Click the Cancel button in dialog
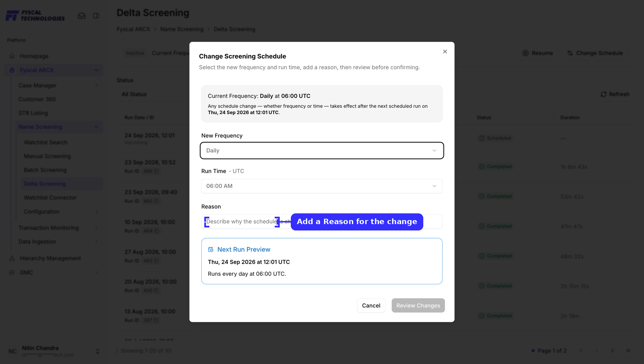This screenshot has width=644, height=364. click(x=371, y=306)
